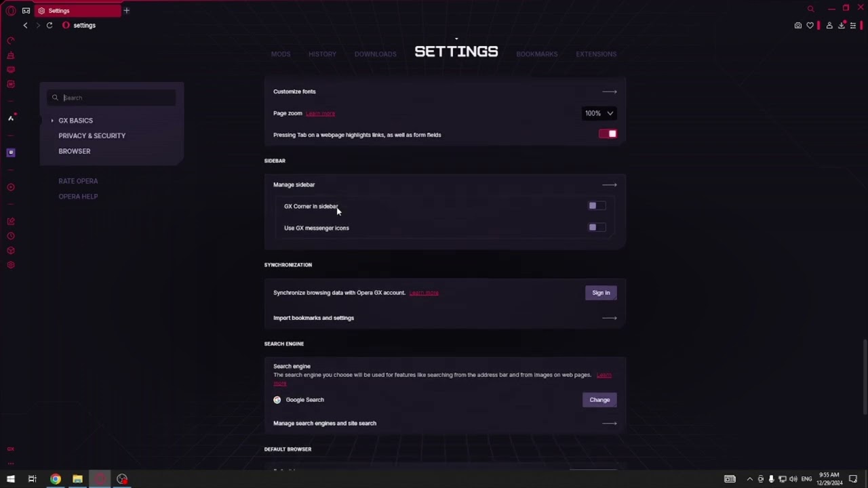868x488 pixels.
Task: Click the heart bookmark icon
Action: 810,26
